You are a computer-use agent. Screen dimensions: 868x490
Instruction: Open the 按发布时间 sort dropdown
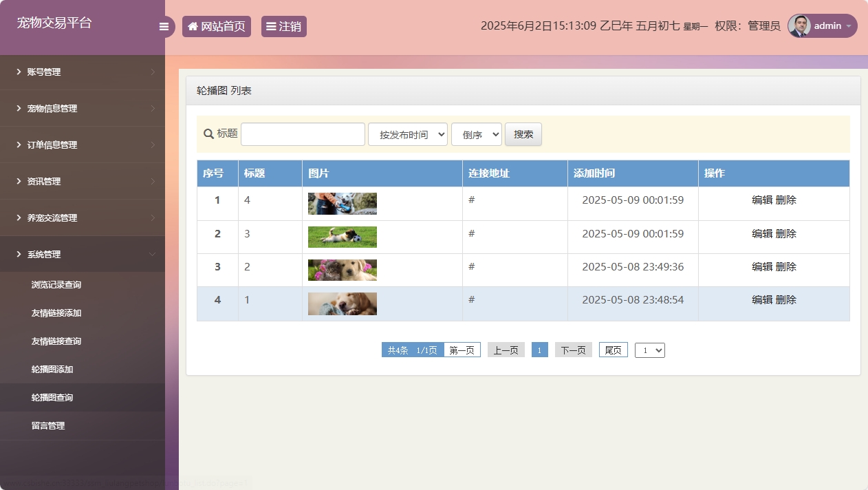(408, 134)
